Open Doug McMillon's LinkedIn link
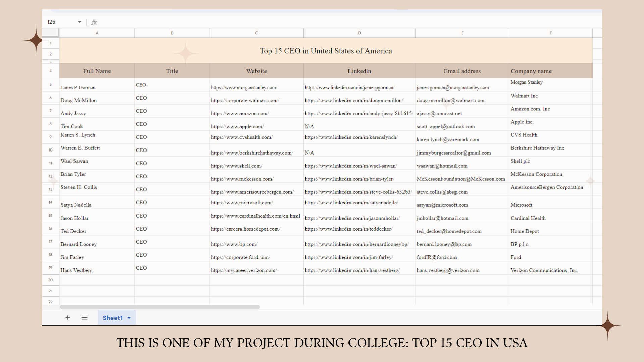This screenshot has width=644, height=362. 354,101
